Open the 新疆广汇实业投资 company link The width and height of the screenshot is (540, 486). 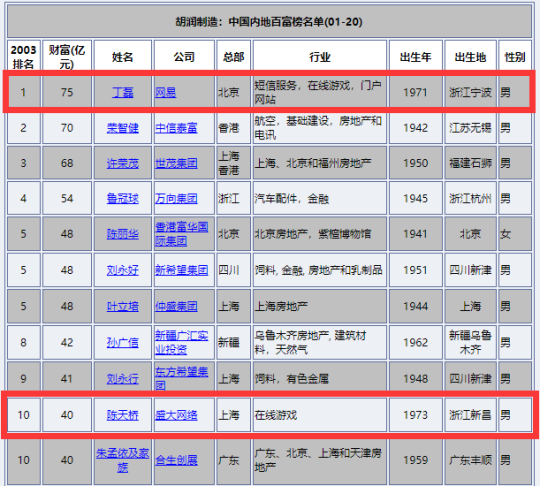(x=181, y=342)
